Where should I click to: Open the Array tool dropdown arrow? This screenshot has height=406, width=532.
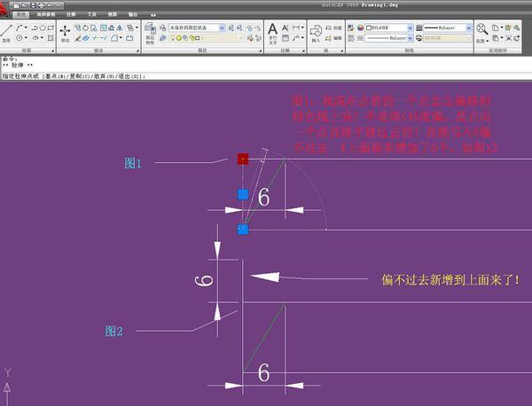click(x=137, y=27)
